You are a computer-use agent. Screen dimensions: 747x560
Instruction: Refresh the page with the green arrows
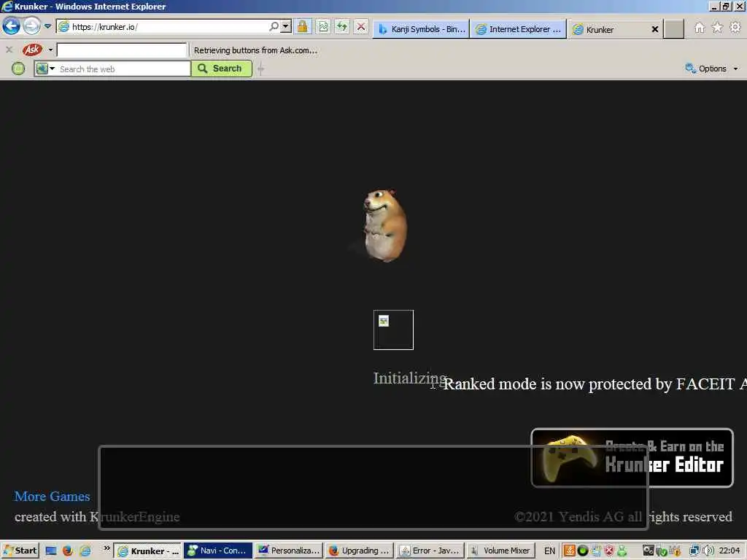(x=342, y=27)
